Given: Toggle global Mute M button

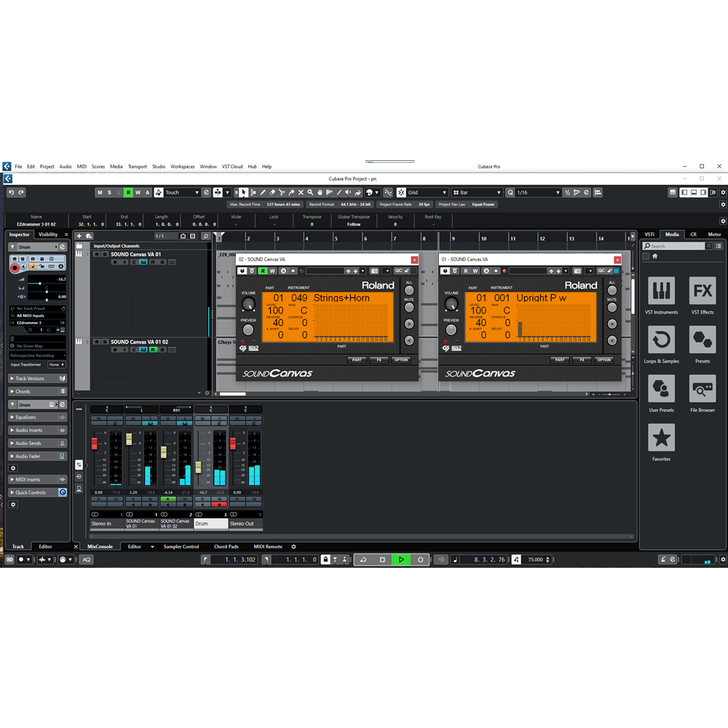Looking at the screenshot, I should [99, 192].
